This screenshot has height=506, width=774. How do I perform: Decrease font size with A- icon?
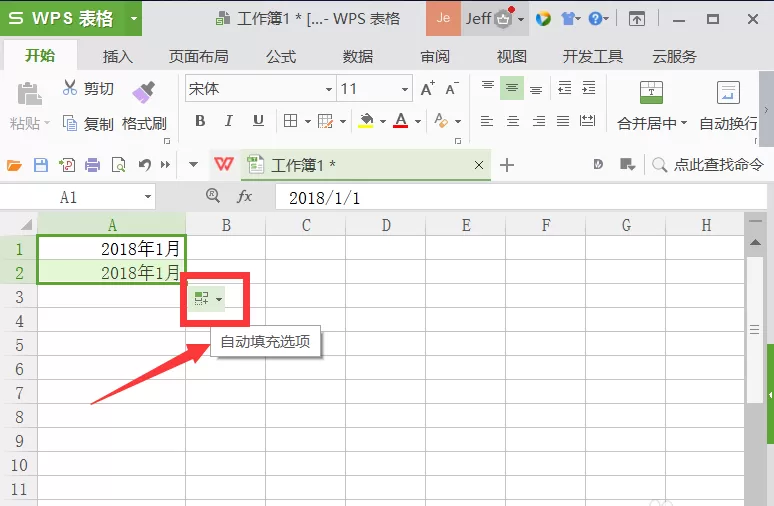coord(452,89)
